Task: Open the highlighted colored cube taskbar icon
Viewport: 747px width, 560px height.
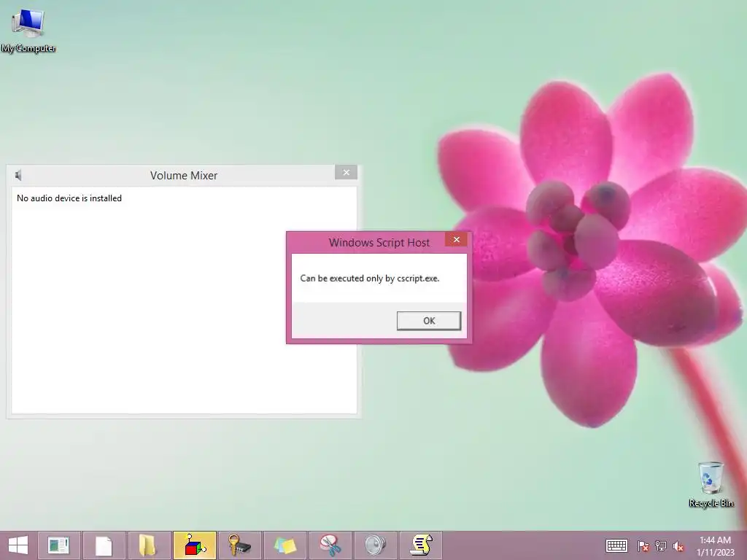Action: point(194,545)
